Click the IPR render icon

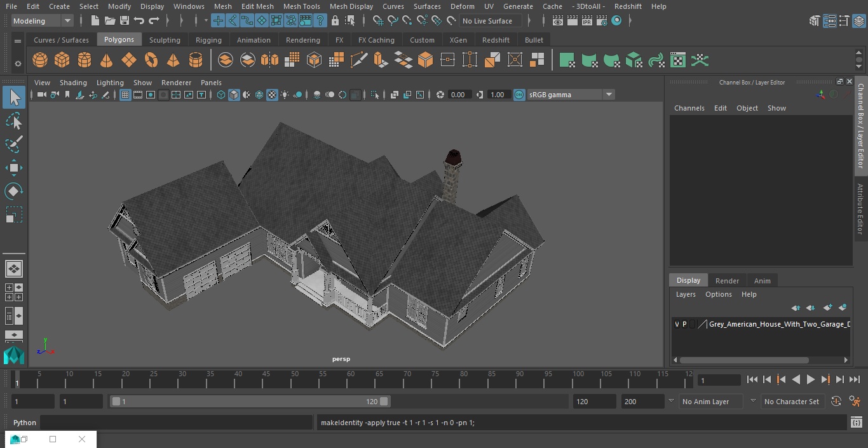pos(587,21)
